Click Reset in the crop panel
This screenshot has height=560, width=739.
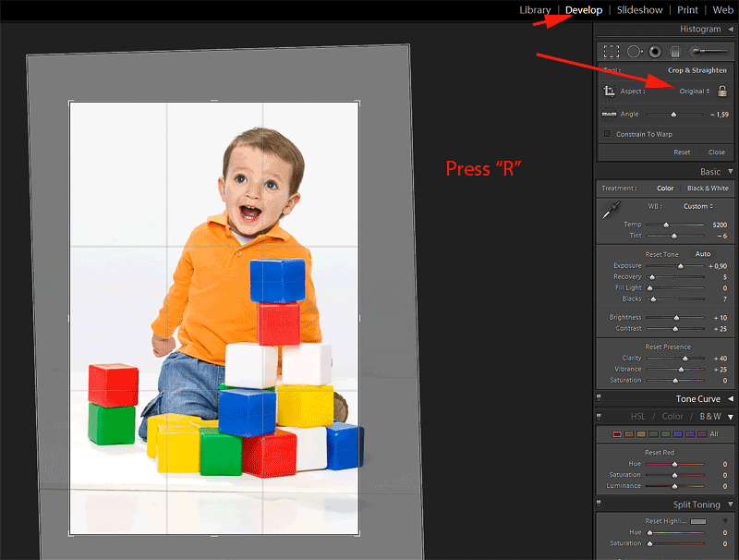coord(682,152)
